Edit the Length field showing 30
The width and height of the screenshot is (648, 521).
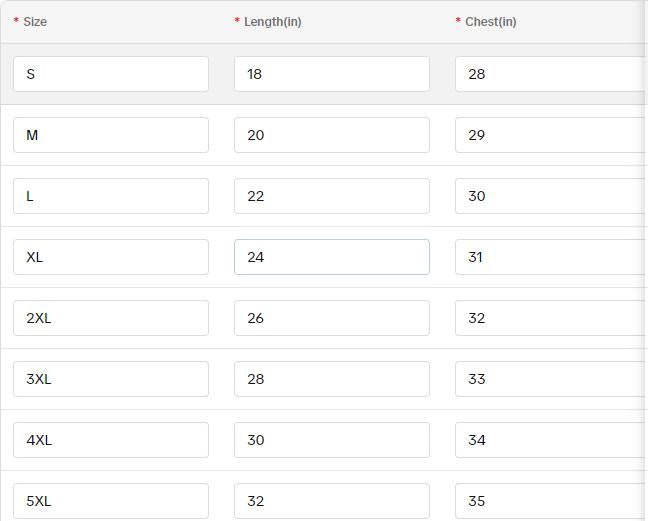coord(331,440)
